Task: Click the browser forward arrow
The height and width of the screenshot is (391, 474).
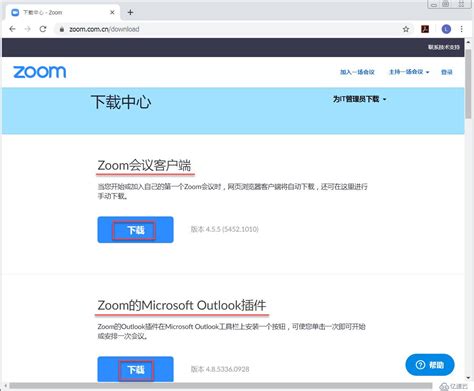Action: pyautogui.click(x=28, y=29)
